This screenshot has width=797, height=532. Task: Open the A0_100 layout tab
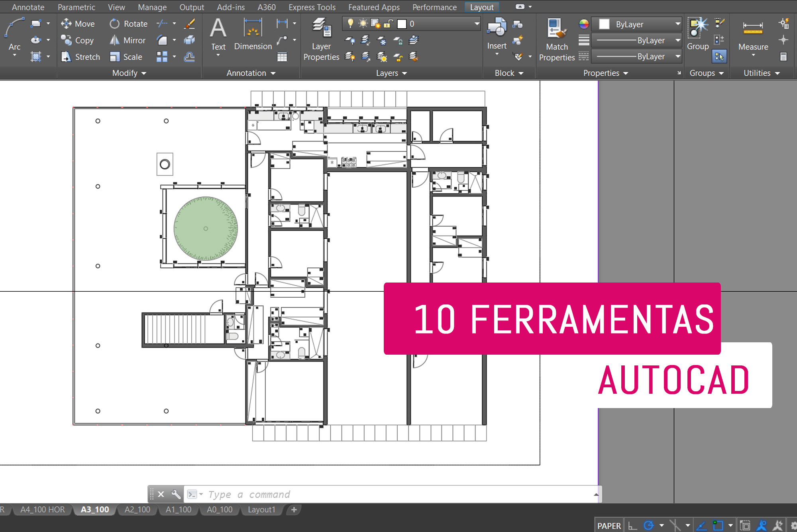(220, 509)
